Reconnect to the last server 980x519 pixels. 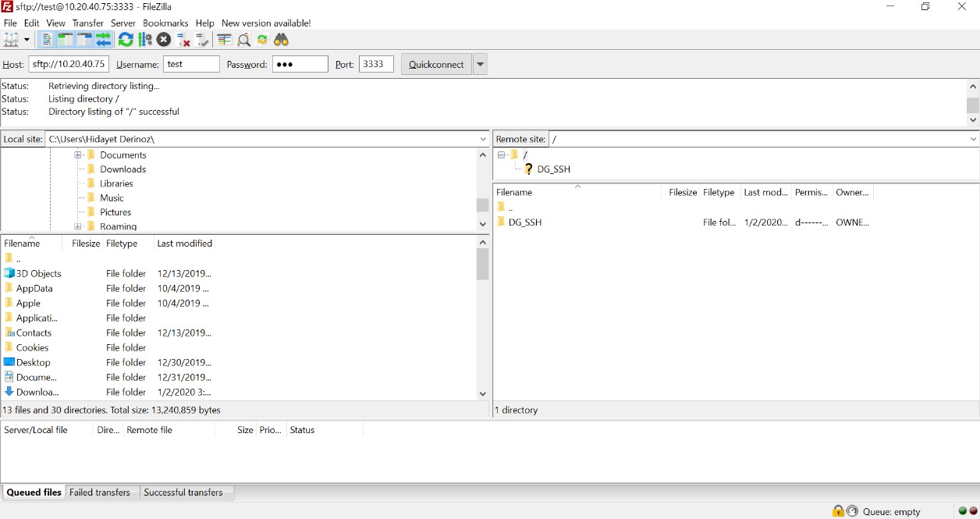point(202,40)
